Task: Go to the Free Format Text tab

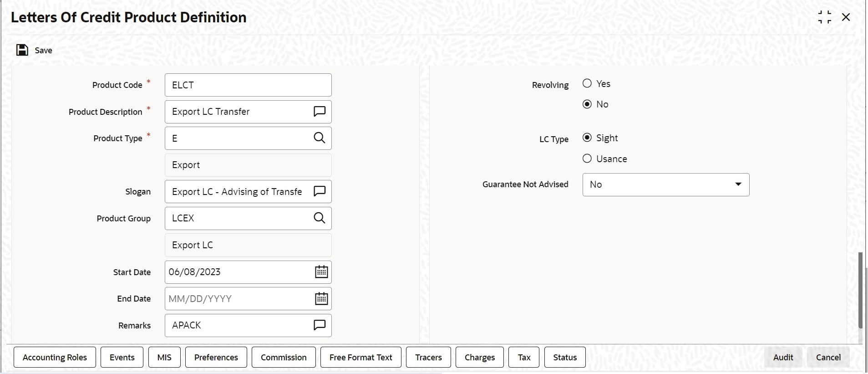Action: [360, 357]
